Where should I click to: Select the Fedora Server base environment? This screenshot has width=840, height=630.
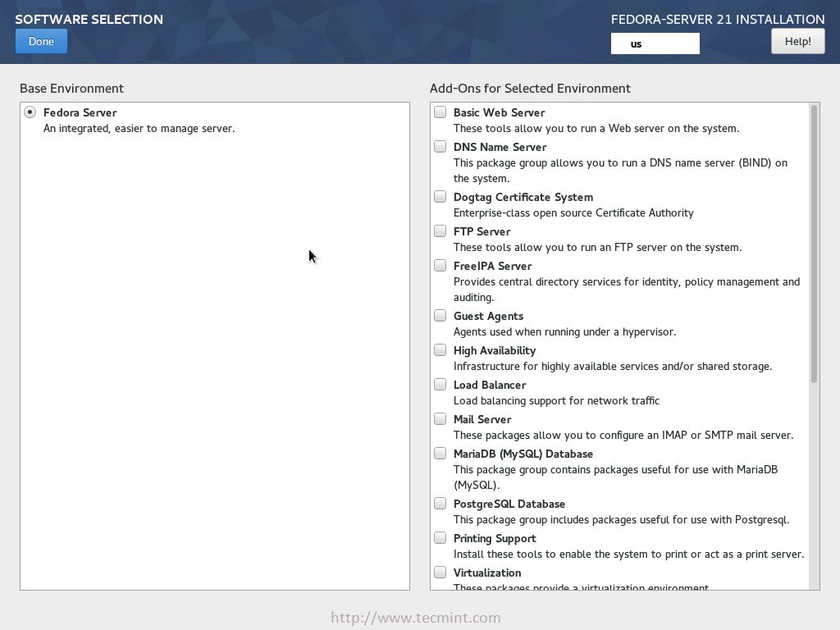point(30,112)
